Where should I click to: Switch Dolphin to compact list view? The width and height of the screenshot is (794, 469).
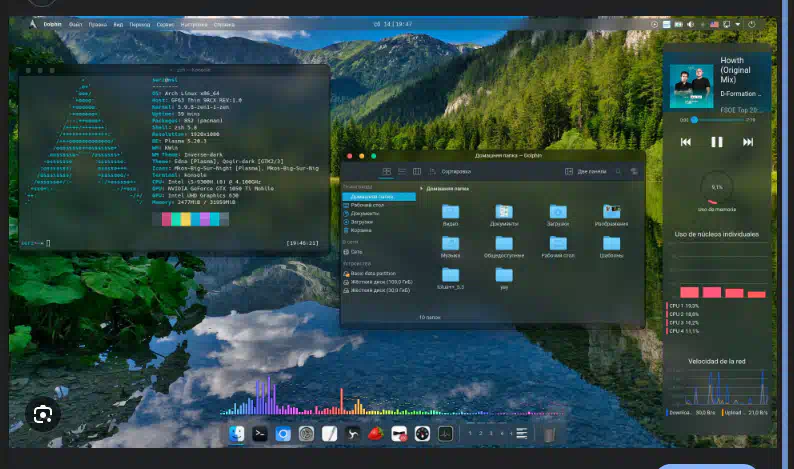tap(402, 172)
